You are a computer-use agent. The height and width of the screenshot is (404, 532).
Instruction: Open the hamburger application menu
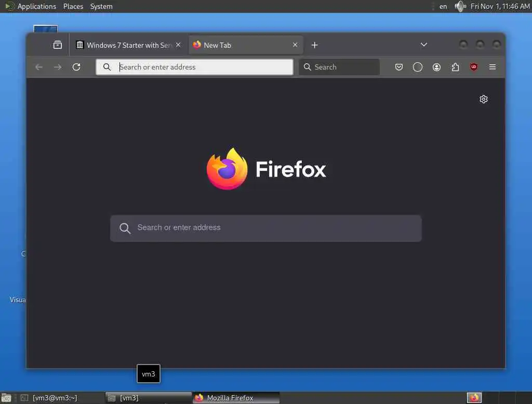coord(493,67)
